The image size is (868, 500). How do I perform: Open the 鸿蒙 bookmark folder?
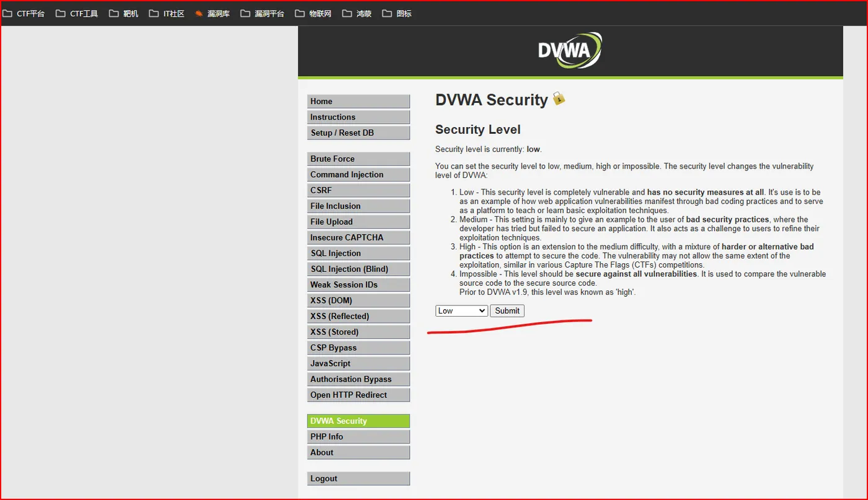(357, 14)
